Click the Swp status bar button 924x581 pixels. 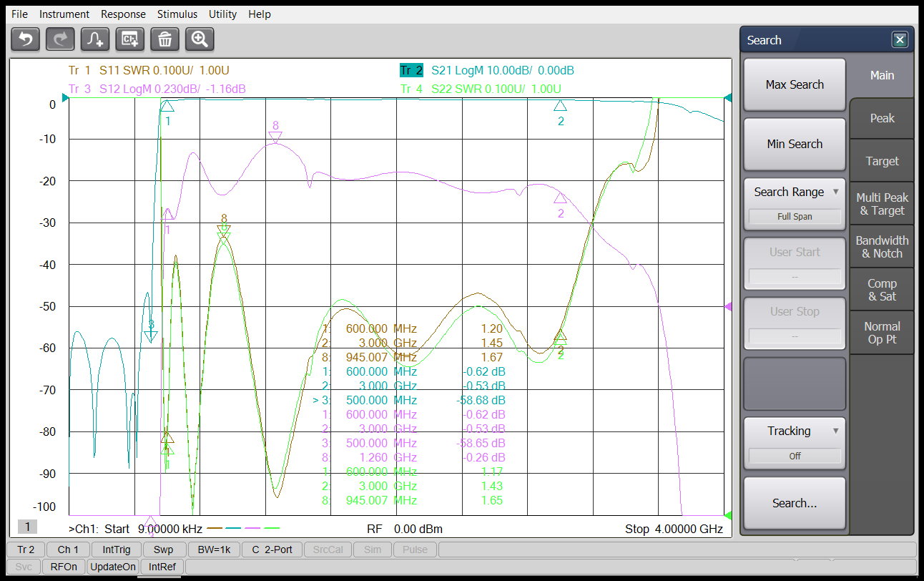click(x=163, y=550)
